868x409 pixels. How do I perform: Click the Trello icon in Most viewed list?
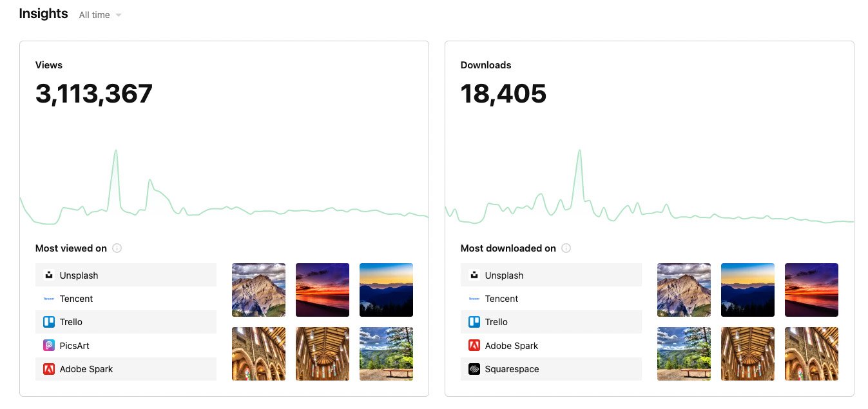(x=49, y=322)
